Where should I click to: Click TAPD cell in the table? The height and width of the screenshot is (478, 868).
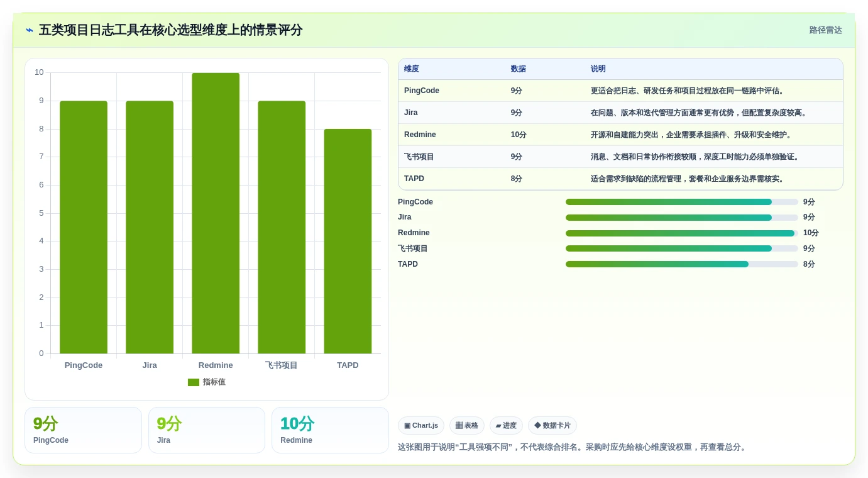414,179
